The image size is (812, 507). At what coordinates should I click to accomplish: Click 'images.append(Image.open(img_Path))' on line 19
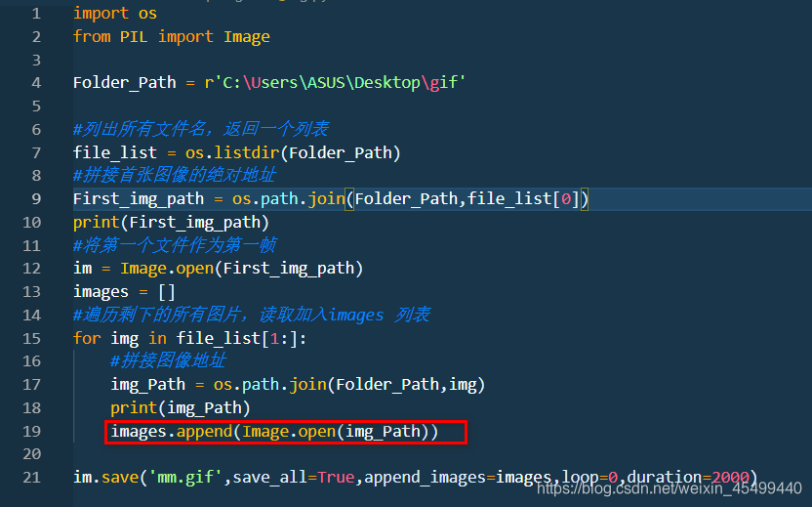point(274,432)
